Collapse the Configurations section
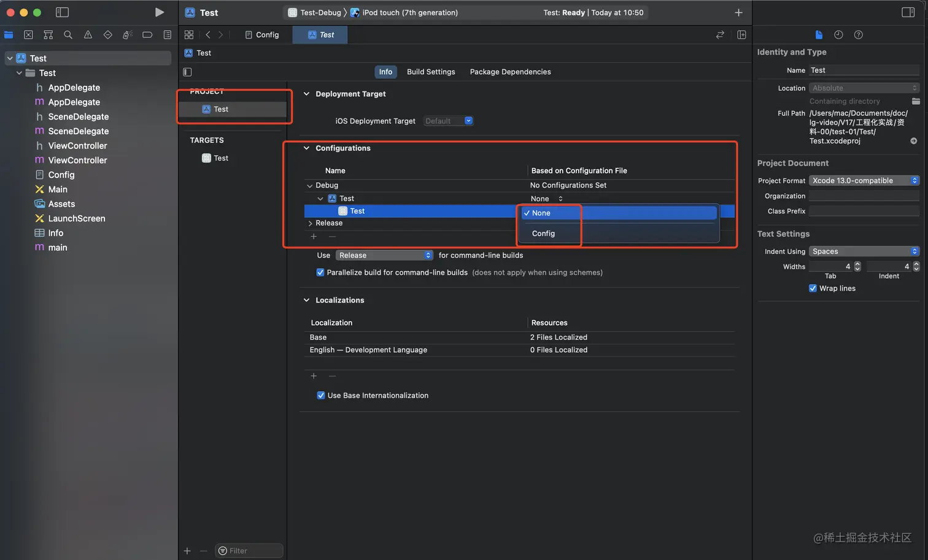 tap(306, 148)
